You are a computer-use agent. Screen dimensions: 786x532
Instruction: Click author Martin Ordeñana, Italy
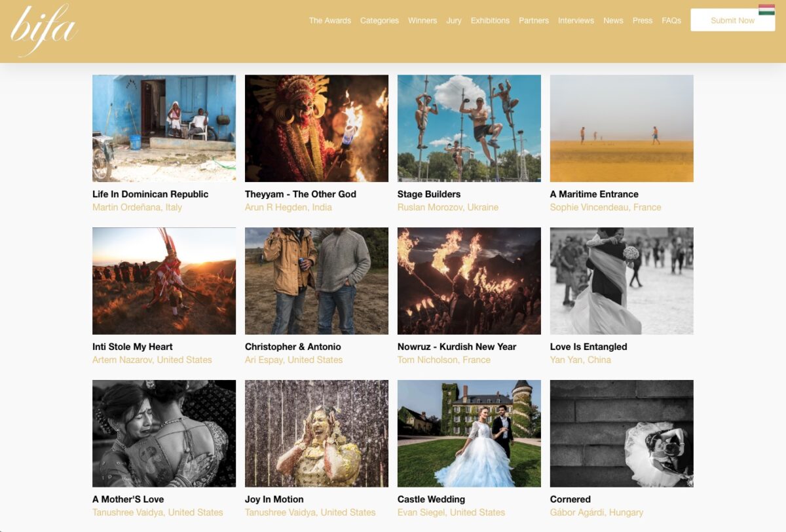pyautogui.click(x=137, y=207)
